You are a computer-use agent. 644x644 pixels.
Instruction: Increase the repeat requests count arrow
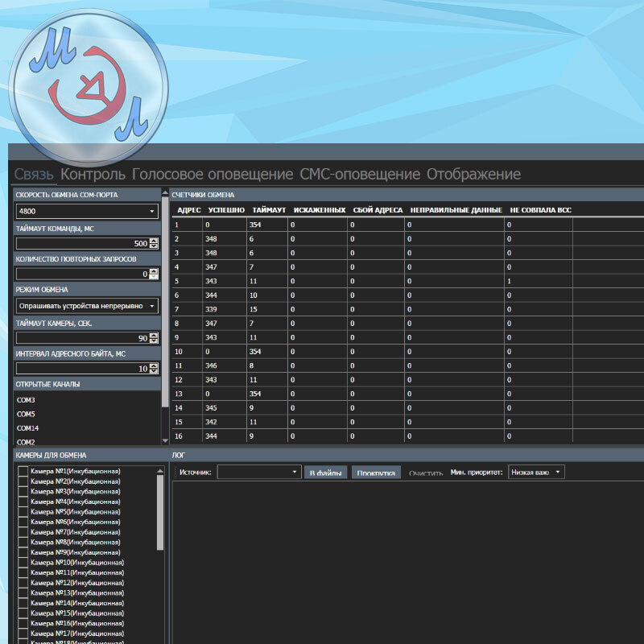click(x=154, y=271)
